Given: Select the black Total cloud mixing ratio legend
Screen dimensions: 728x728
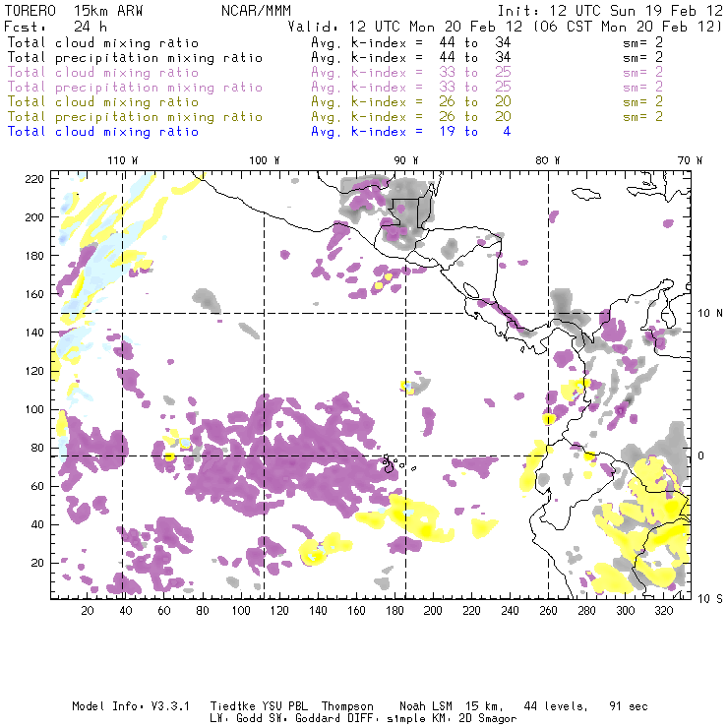Looking at the screenshot, I should (x=102, y=43).
